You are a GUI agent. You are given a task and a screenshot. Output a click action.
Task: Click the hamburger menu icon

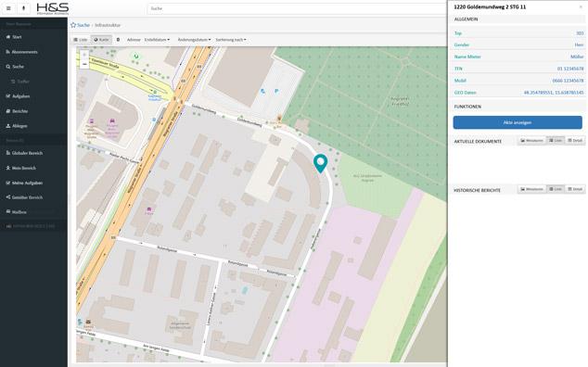coord(8,7)
